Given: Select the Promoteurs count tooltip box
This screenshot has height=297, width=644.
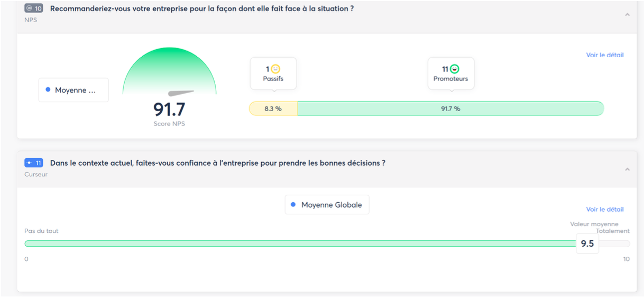Looking at the screenshot, I should point(451,74).
